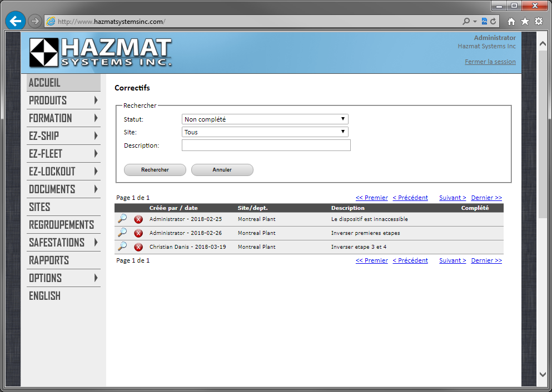The width and height of the screenshot is (552, 392).
Task: Click the Hazmat Systems Inc logo
Action: tap(101, 52)
